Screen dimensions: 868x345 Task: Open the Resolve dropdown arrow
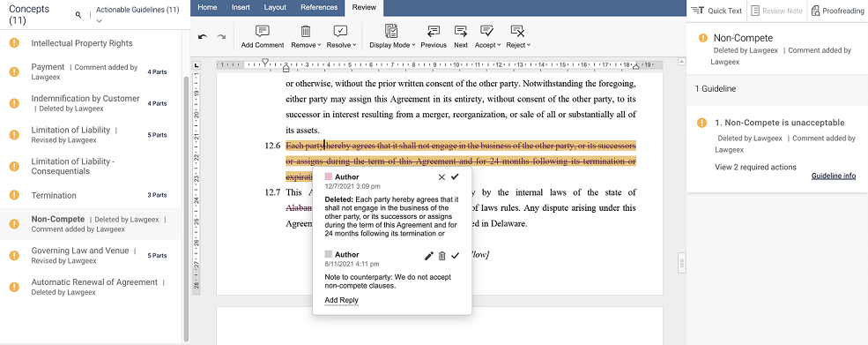pyautogui.click(x=354, y=46)
